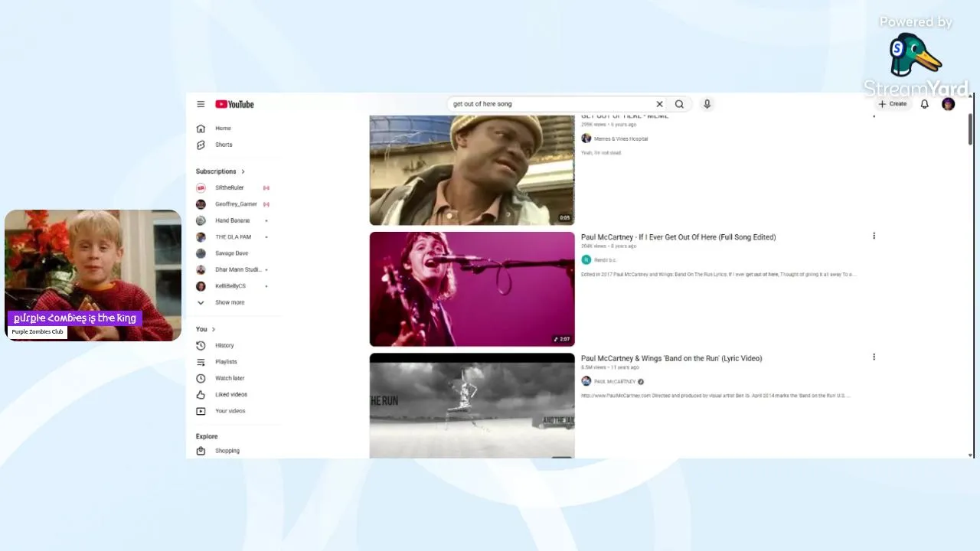Open 'If I Ever Get Out Of Here' video title
This screenshot has height=551, width=980.
pyautogui.click(x=678, y=237)
